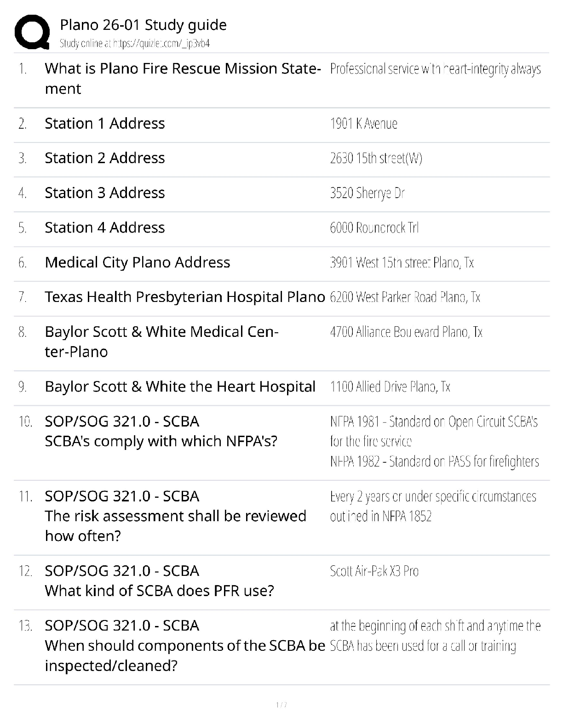
Task: Select the risk assessment review question
Action: pyautogui.click(x=175, y=516)
